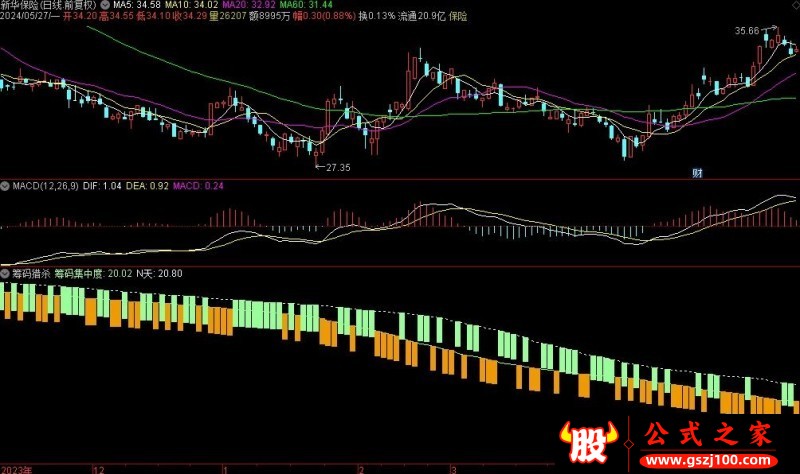
Task: Click the 筹码猎杀 indicator name
Action: coord(31,273)
